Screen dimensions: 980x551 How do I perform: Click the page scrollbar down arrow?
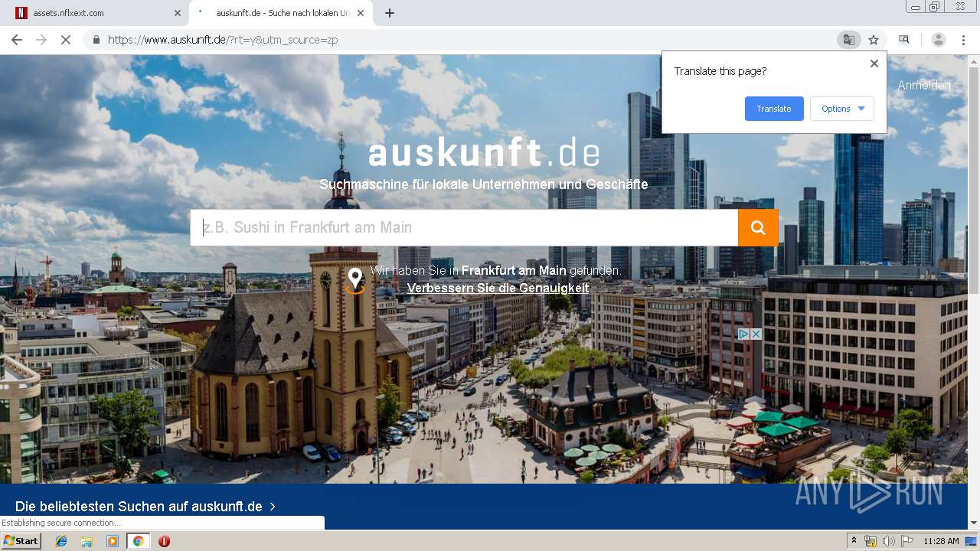974,523
